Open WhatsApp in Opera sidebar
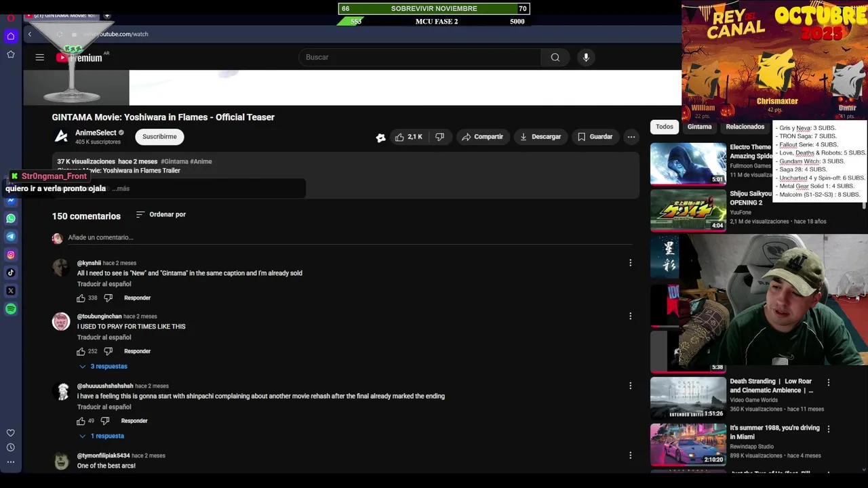 tap(11, 218)
